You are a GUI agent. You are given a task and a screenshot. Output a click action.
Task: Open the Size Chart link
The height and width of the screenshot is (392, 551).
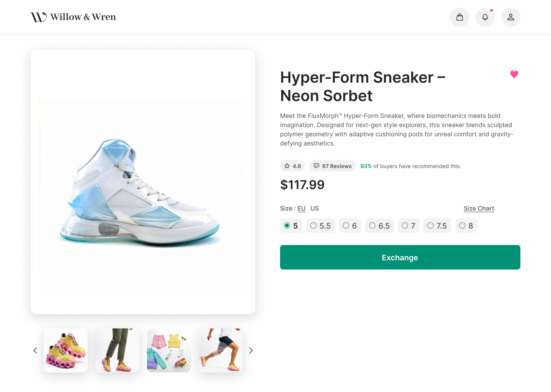point(479,208)
